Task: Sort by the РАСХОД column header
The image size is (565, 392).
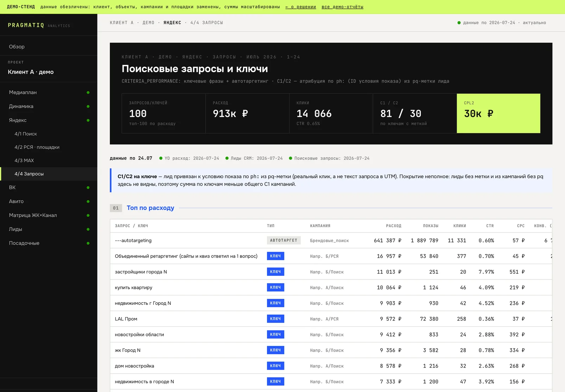Action: (x=393, y=226)
